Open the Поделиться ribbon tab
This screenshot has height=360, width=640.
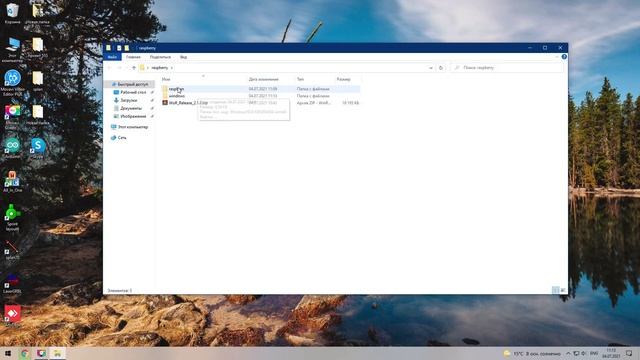(x=160, y=57)
